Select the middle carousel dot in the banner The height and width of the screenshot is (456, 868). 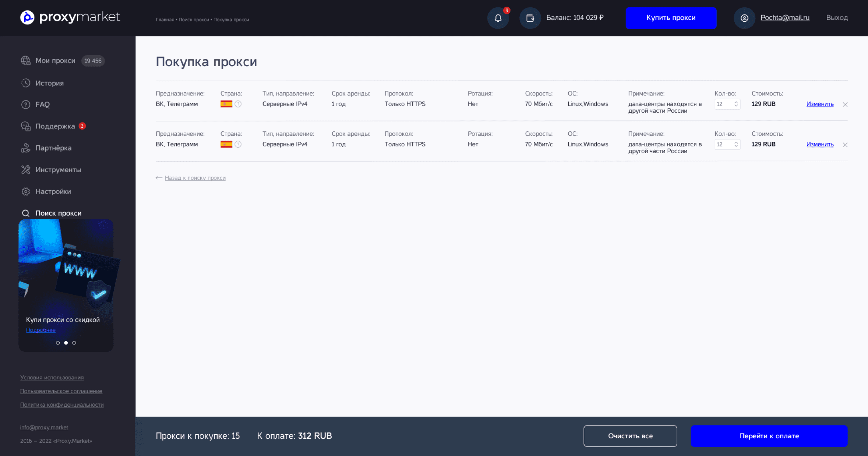pos(66,343)
